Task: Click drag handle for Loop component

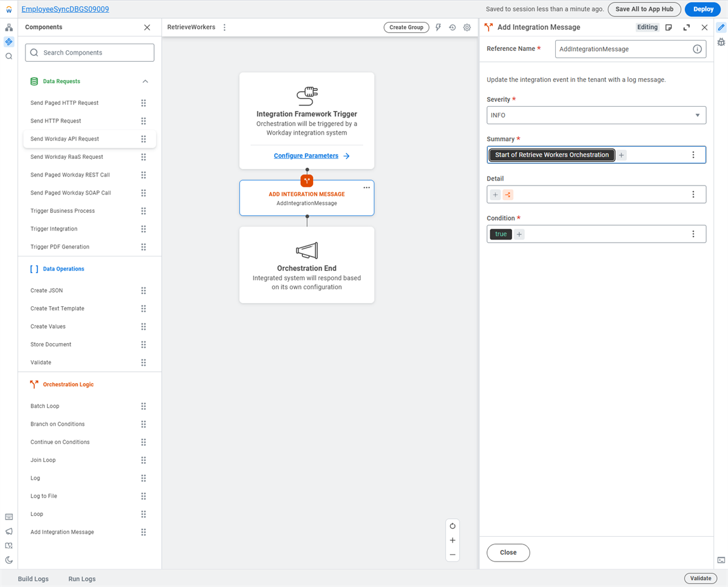Action: coord(144,514)
